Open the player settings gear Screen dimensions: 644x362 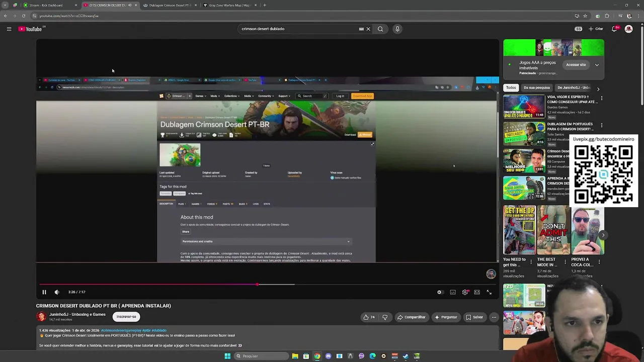pos(465,292)
